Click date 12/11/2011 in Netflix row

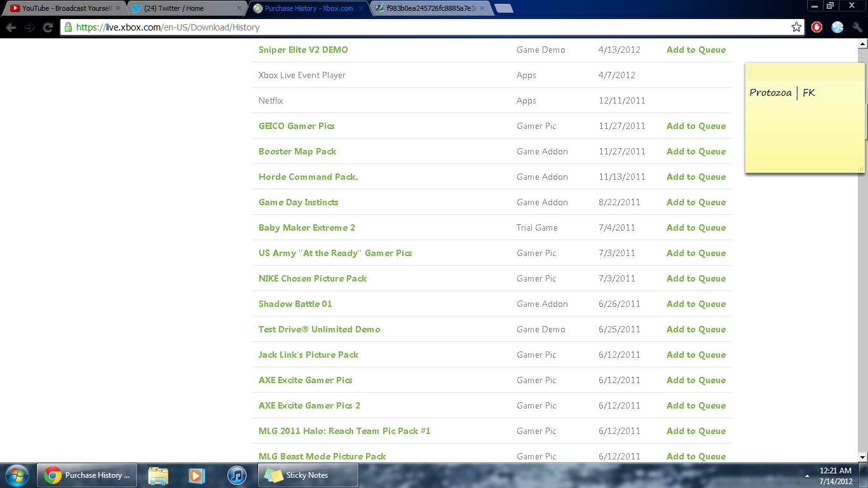621,100
